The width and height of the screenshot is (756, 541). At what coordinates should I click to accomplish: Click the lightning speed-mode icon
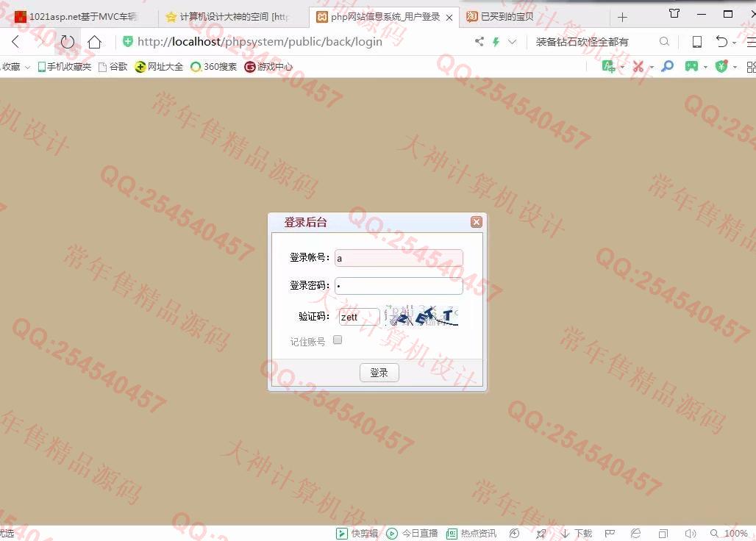[496, 42]
